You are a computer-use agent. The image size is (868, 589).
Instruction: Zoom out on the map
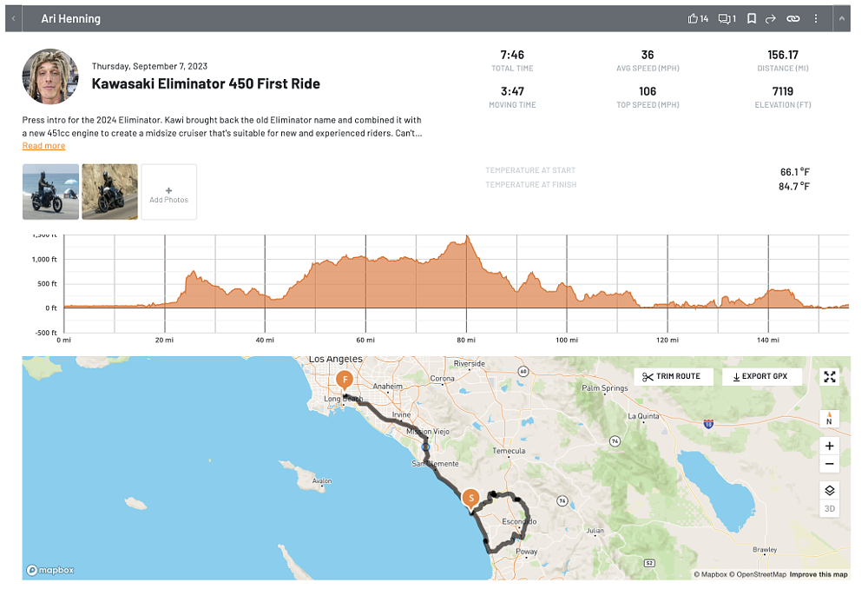point(830,464)
